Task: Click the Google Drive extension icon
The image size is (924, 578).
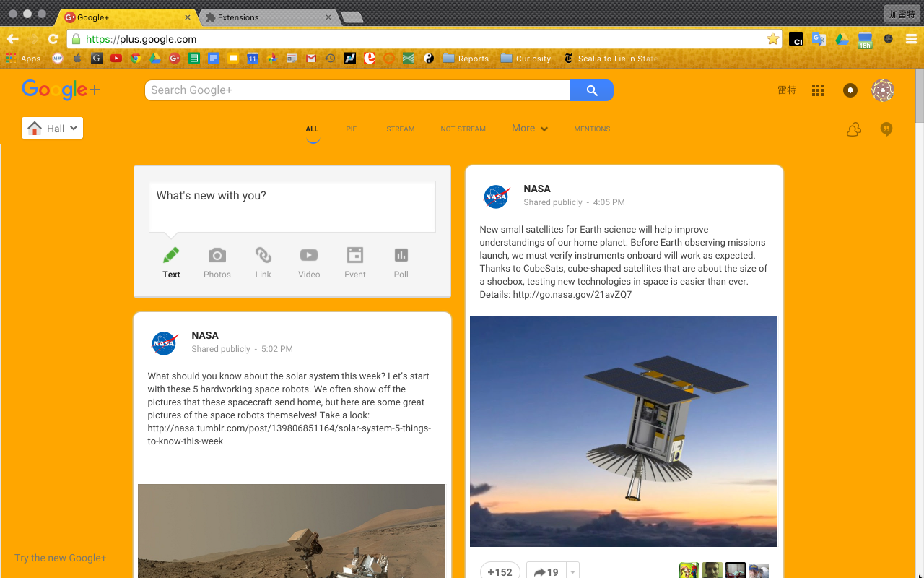Action: (x=842, y=39)
